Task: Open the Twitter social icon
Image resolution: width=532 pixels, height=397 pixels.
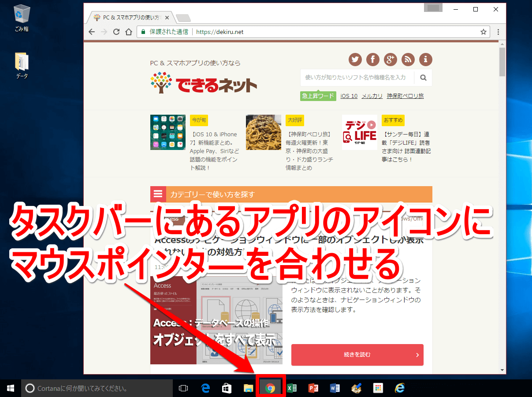Action: (355, 59)
